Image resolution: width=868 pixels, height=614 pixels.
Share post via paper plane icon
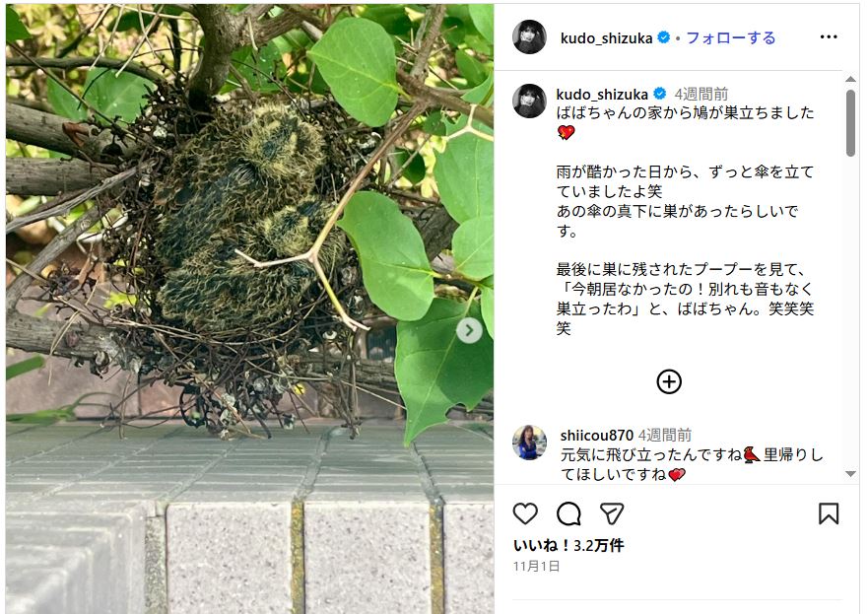pos(612,513)
